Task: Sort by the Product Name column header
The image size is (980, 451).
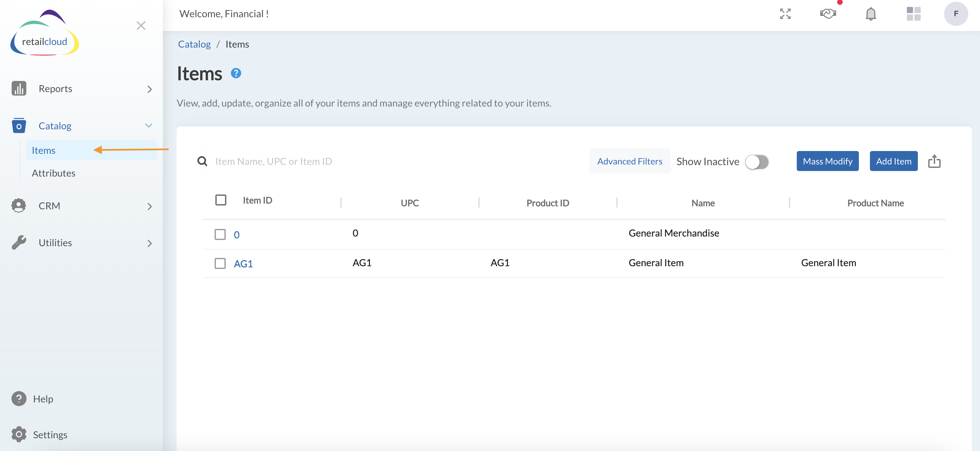Action: click(x=875, y=203)
